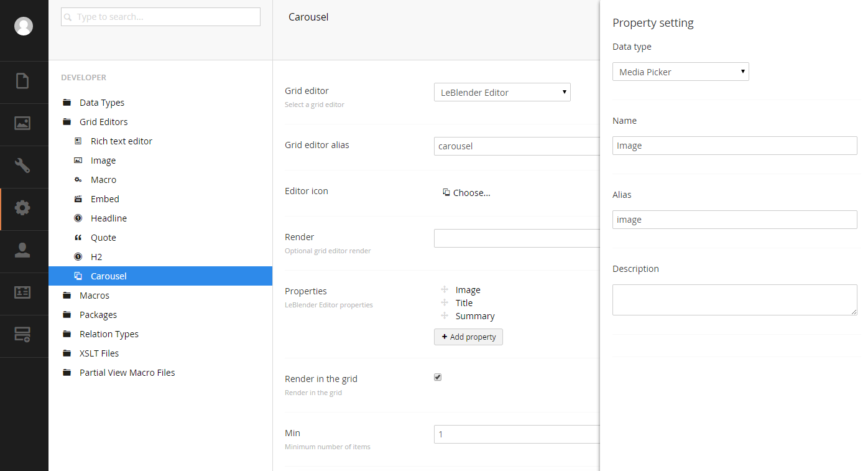
Task: Click the Description textarea
Action: tap(734, 300)
